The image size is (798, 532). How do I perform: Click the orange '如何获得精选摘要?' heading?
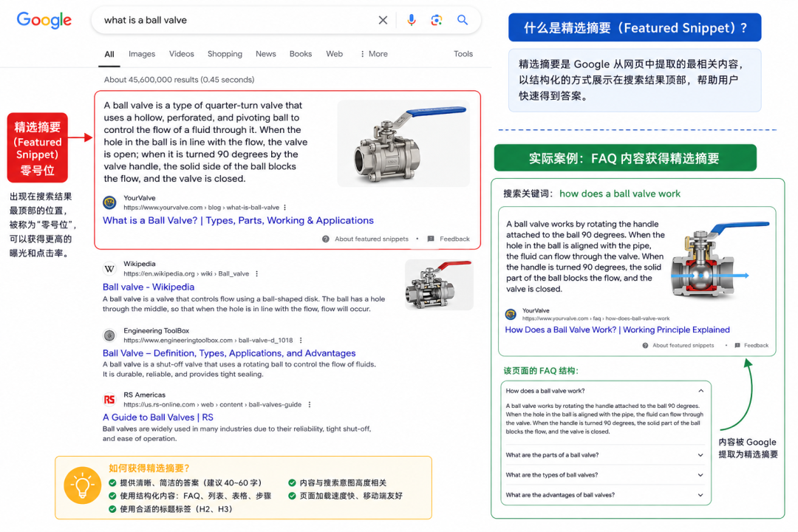[x=149, y=468]
